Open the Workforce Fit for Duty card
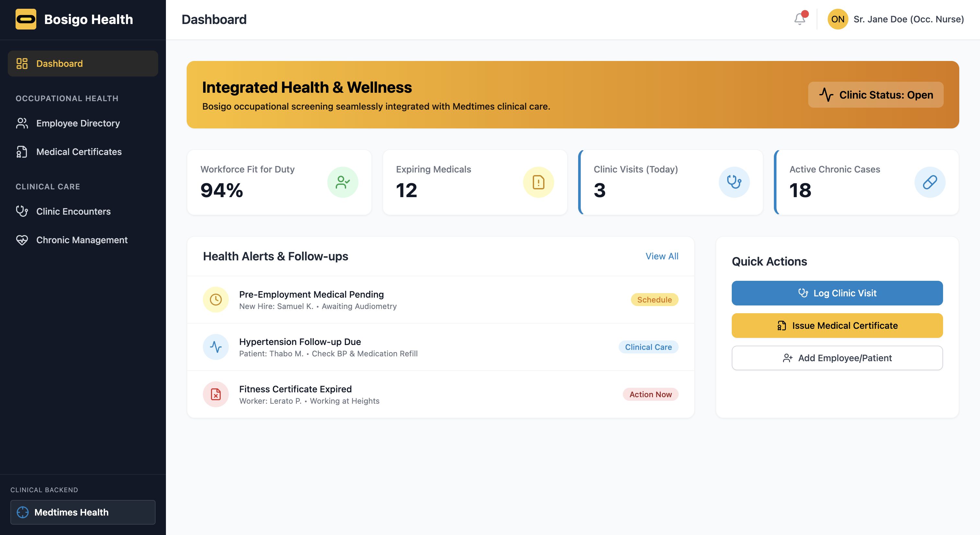The image size is (980, 535). point(279,182)
